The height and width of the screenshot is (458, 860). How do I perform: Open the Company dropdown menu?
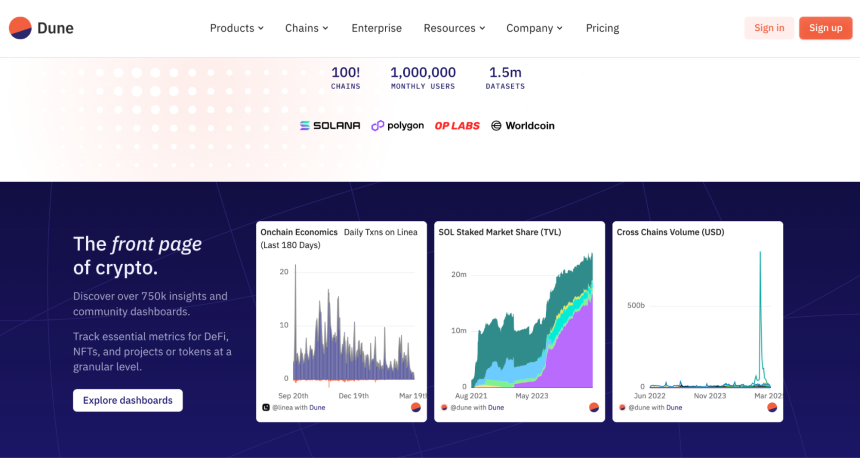pyautogui.click(x=534, y=28)
